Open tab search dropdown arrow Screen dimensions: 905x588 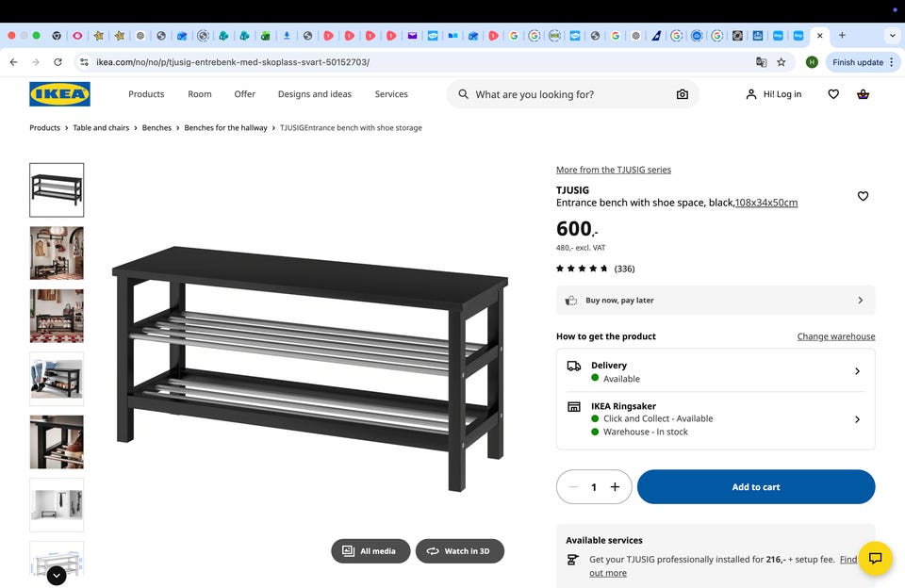coord(893,35)
